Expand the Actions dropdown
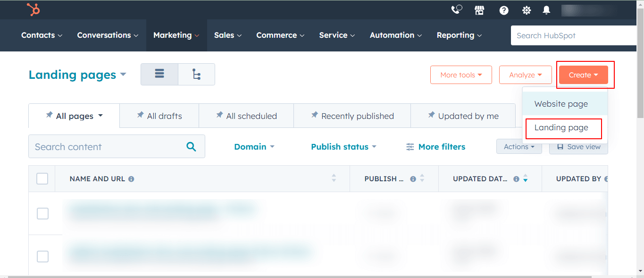 (x=519, y=146)
